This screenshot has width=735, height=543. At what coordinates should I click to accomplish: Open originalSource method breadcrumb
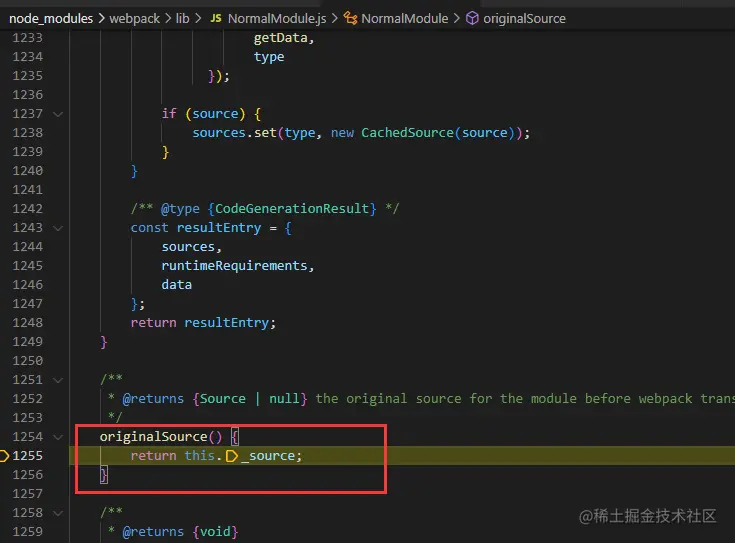524,19
